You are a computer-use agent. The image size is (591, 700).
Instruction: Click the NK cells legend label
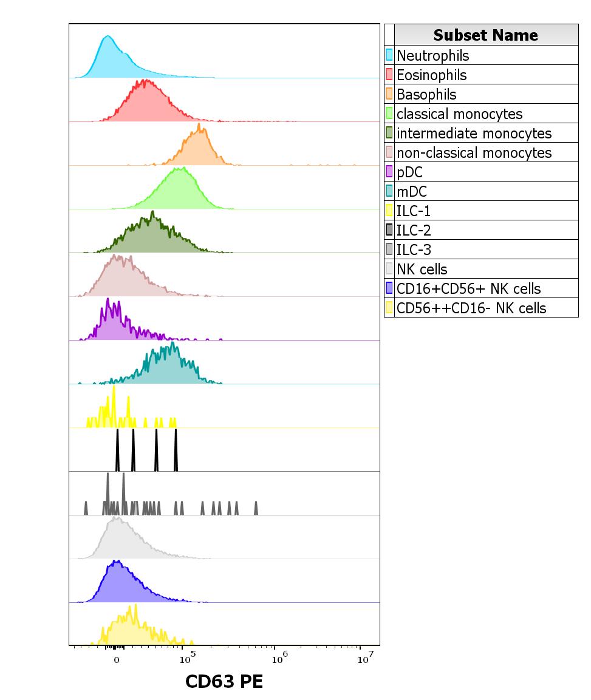[422, 269]
